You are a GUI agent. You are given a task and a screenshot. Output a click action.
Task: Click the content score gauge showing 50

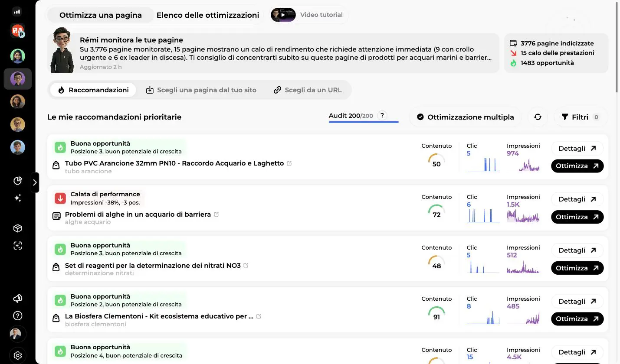pyautogui.click(x=436, y=161)
